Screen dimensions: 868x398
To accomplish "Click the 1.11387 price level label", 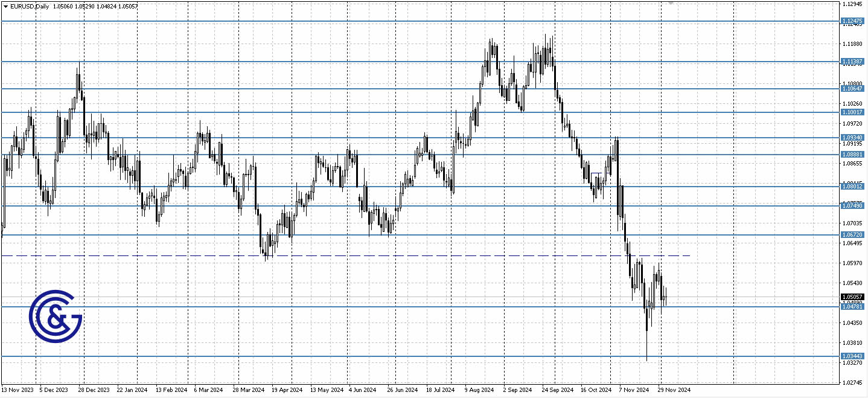I will pyautogui.click(x=852, y=61).
